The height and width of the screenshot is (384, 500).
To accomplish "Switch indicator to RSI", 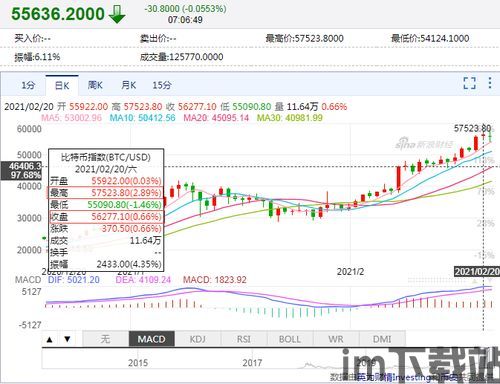I will (x=244, y=339).
